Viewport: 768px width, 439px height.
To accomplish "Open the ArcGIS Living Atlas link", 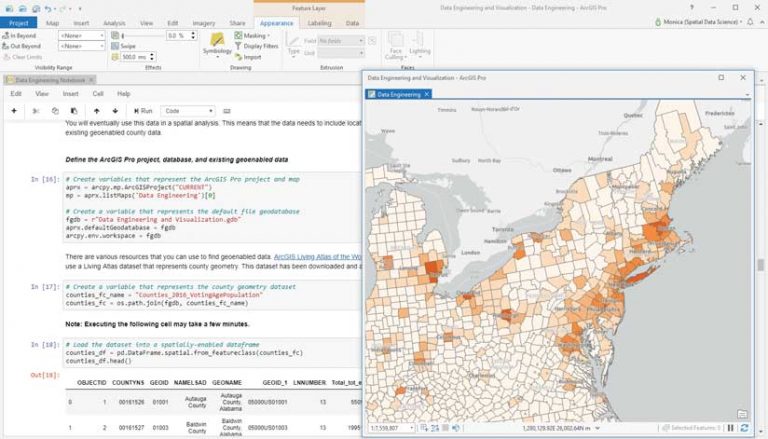I will [x=317, y=256].
